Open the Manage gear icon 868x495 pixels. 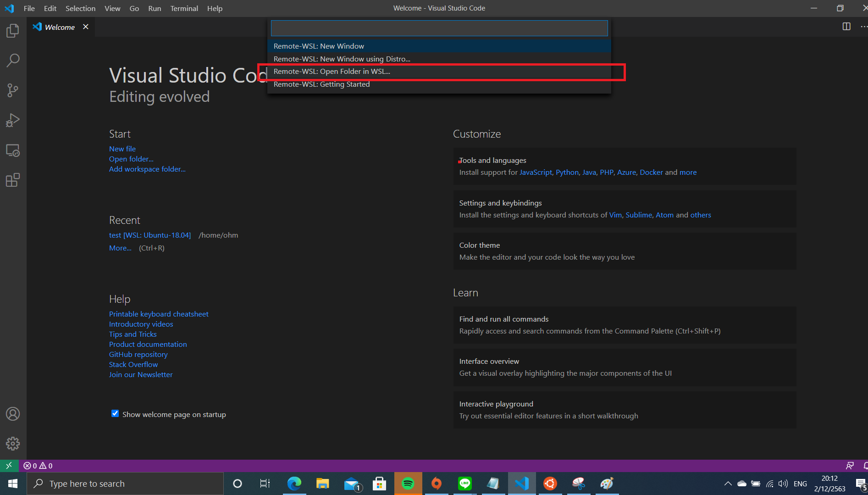(13, 444)
